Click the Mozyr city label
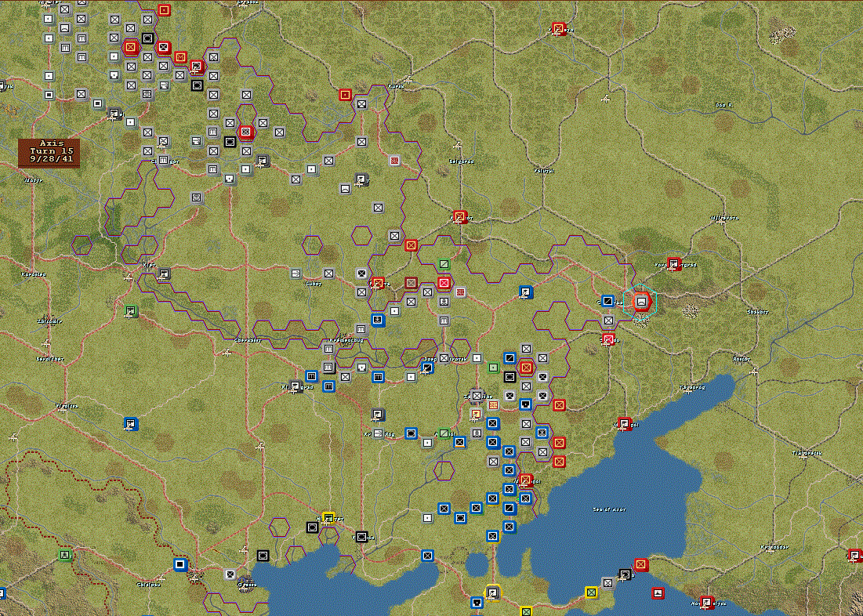The width and height of the screenshot is (863, 616). 34,180
